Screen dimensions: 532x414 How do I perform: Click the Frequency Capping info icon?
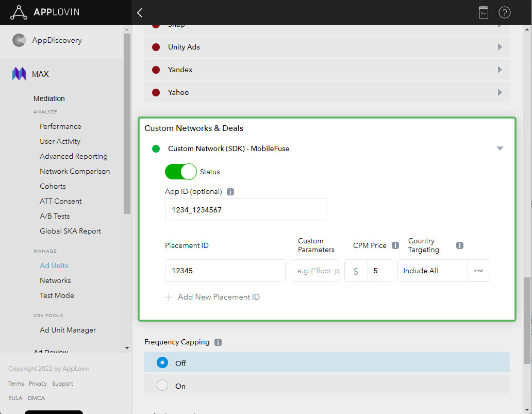[218, 342]
